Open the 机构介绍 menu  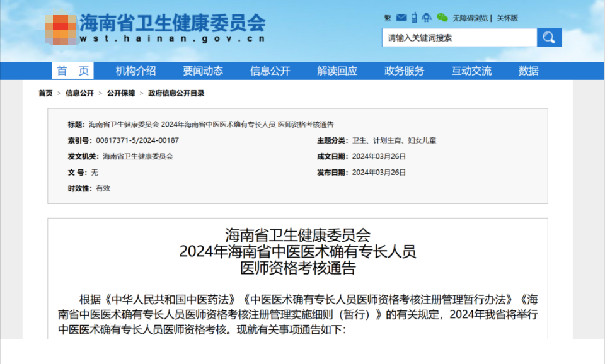click(135, 71)
